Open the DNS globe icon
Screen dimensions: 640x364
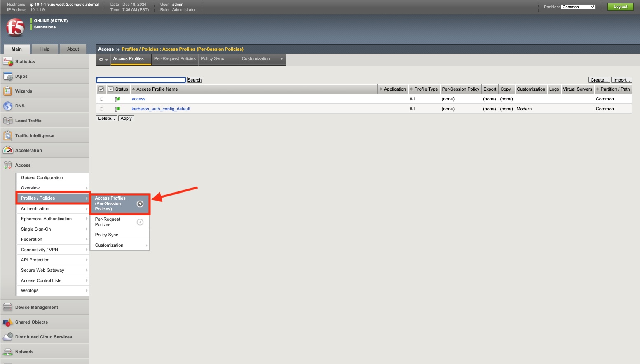[8, 106]
